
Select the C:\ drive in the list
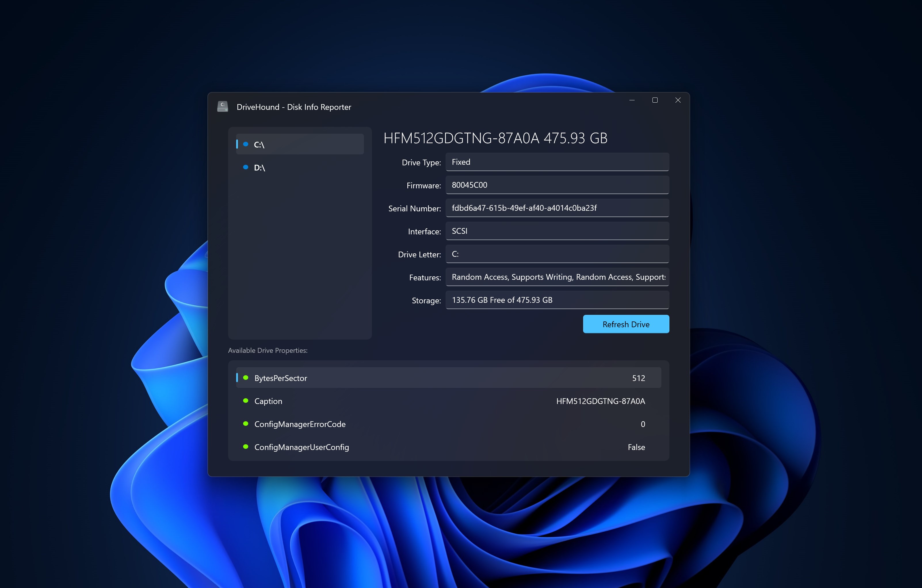click(299, 144)
